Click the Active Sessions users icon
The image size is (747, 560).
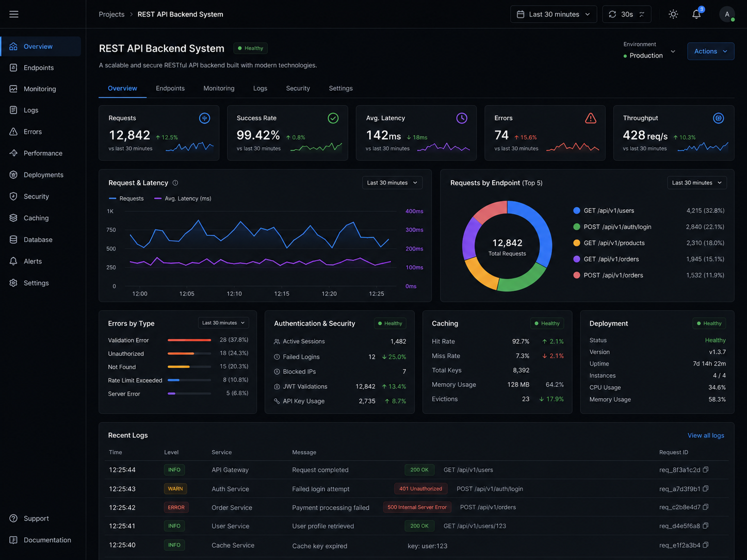[x=277, y=342]
